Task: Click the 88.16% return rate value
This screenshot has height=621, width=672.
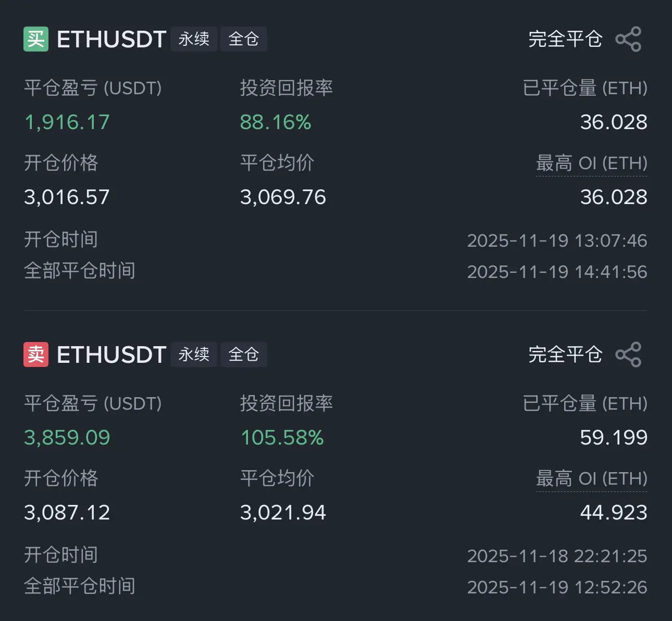Action: 276,122
